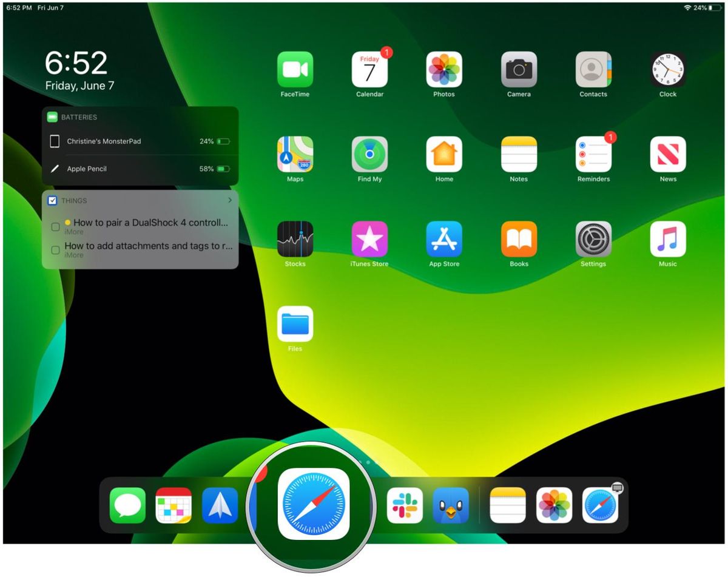Open the iTunes Store app
Viewport: 728px width, 577px height.
[x=370, y=240]
